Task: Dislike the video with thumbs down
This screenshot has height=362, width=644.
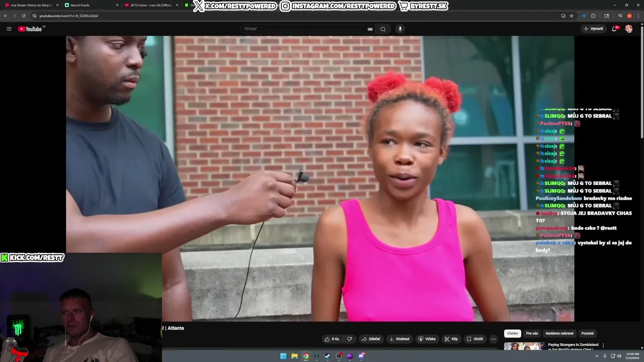Action: [350, 339]
